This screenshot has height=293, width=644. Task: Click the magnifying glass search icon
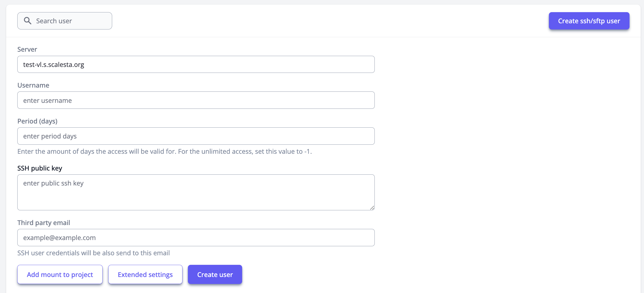(x=28, y=21)
